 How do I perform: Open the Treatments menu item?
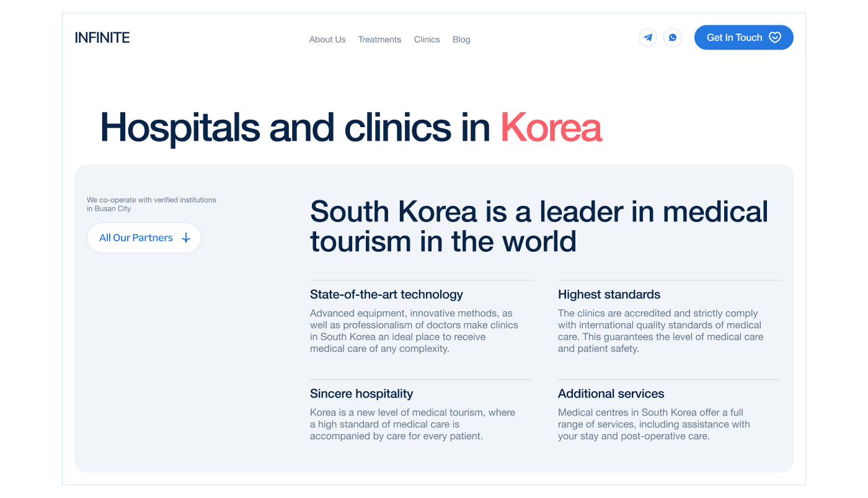(379, 39)
